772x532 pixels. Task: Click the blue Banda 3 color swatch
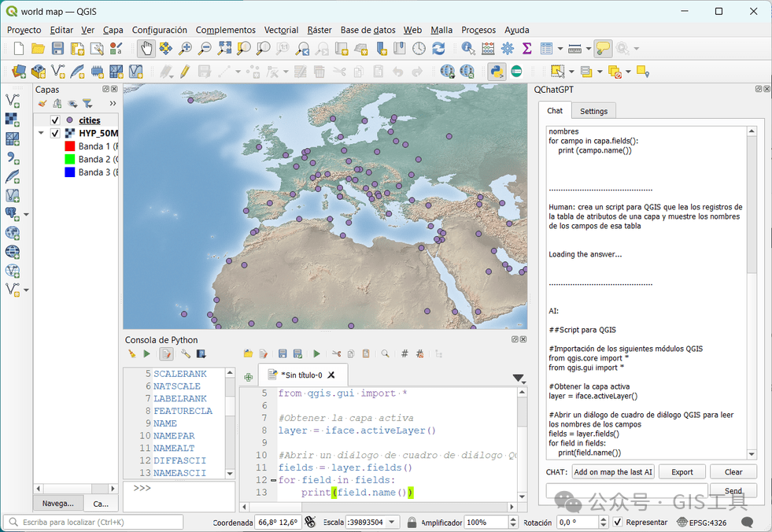tap(70, 172)
